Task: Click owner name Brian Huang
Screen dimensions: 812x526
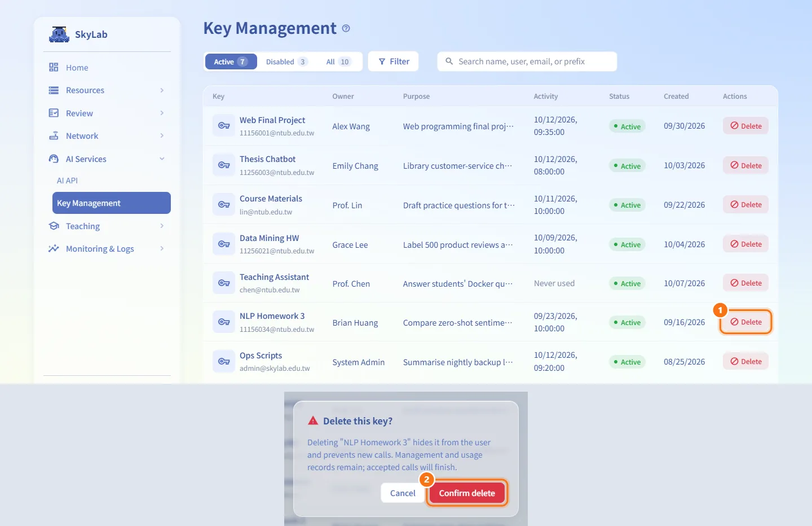Action: (355, 323)
